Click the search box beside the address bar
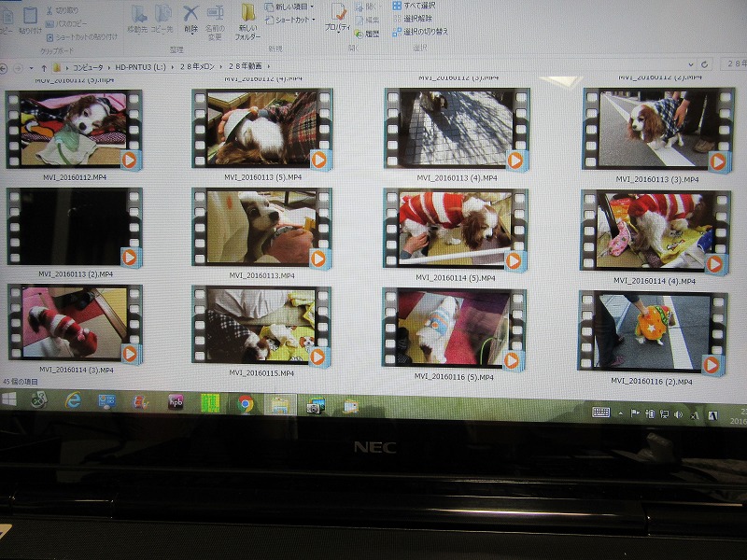This screenshot has height=560, width=747. [734, 63]
